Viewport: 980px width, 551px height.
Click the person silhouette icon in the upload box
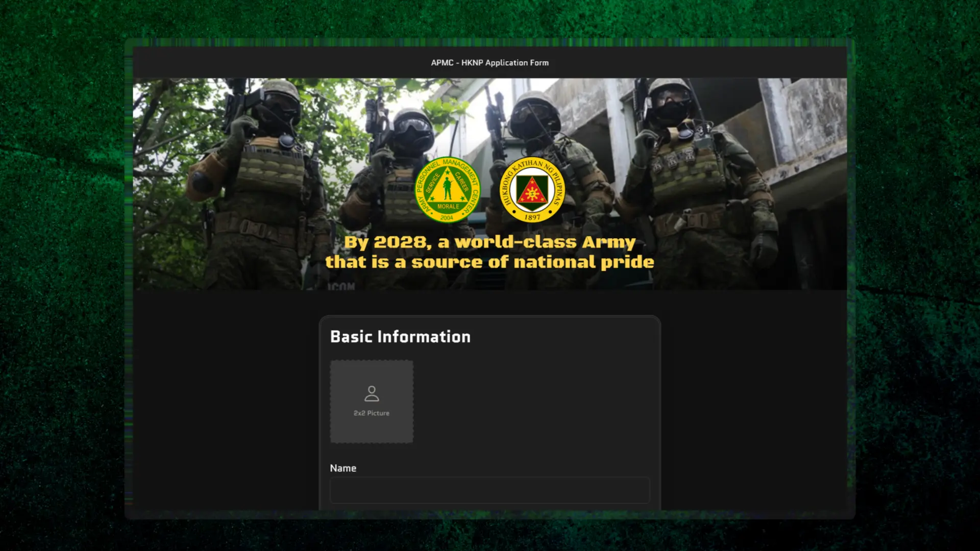coord(372,393)
